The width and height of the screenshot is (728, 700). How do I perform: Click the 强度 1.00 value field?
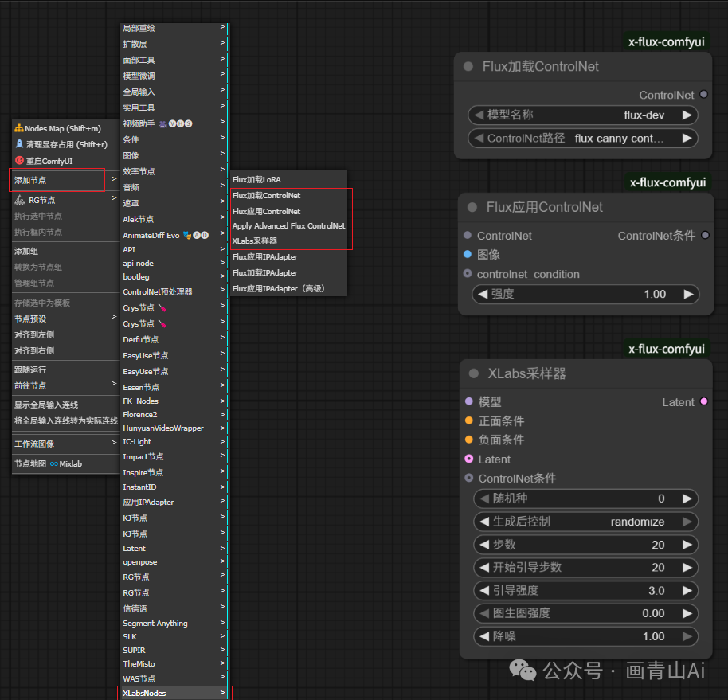[585, 294]
